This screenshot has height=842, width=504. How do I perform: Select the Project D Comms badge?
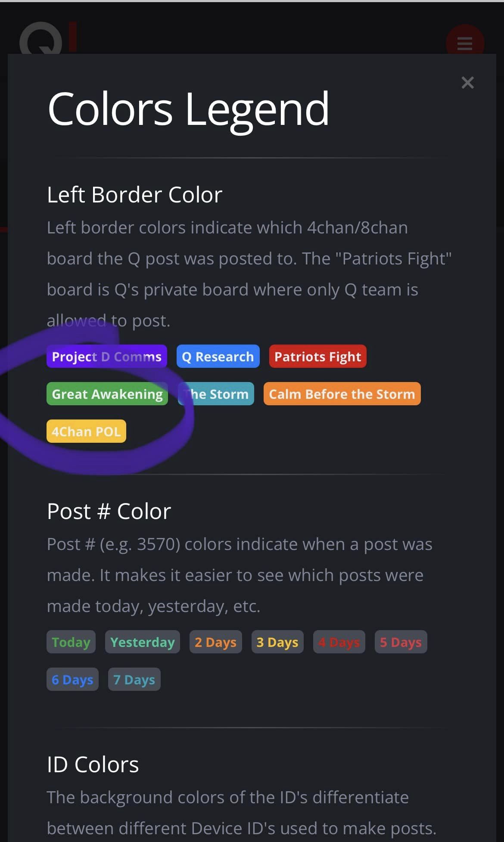coord(106,357)
